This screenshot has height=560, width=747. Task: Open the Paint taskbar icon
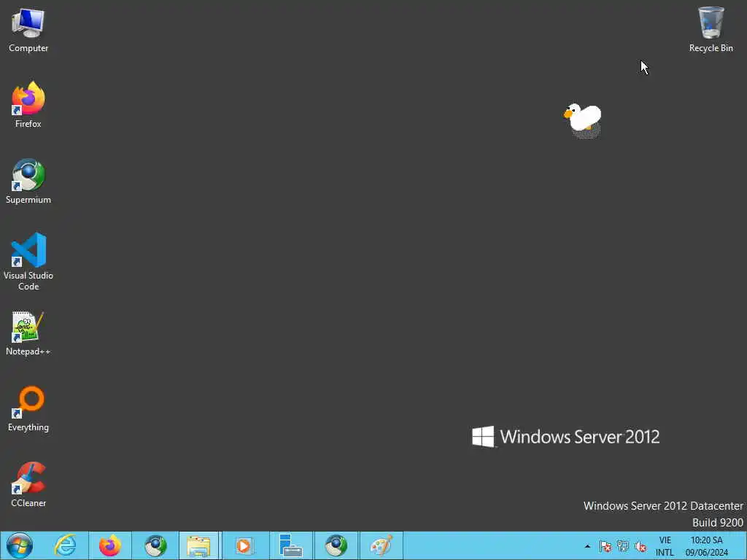click(x=381, y=545)
